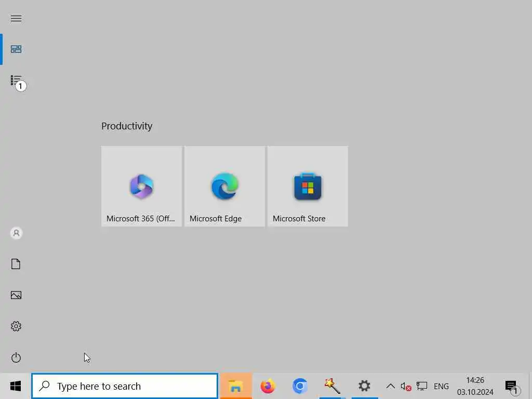Launch Chromium browser from the taskbar
The image size is (532, 399).
click(x=300, y=386)
